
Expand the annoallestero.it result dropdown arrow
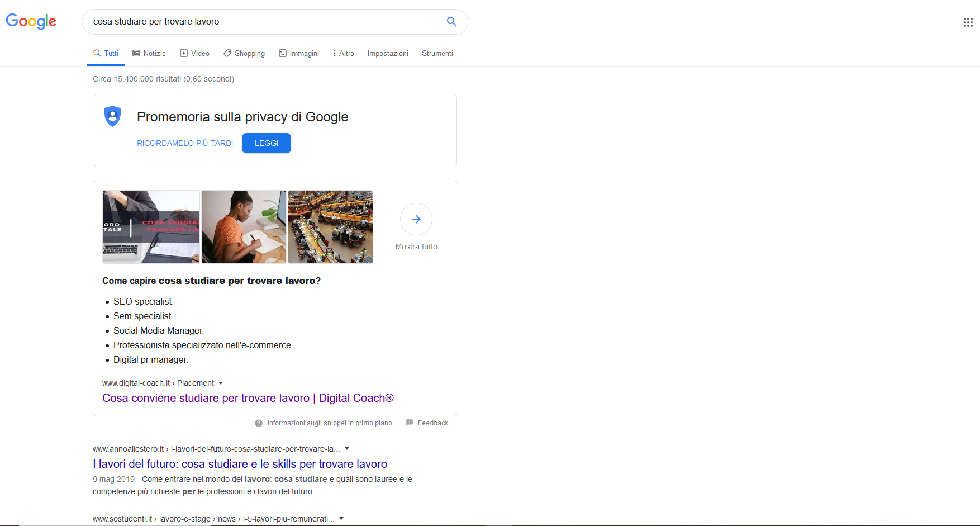[347, 449]
